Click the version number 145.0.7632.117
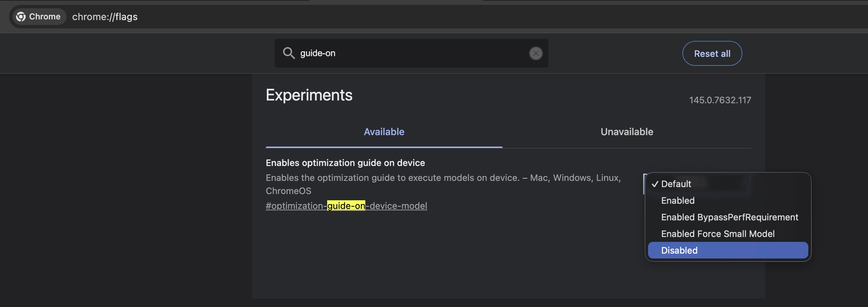This screenshot has height=307, width=868. (720, 100)
